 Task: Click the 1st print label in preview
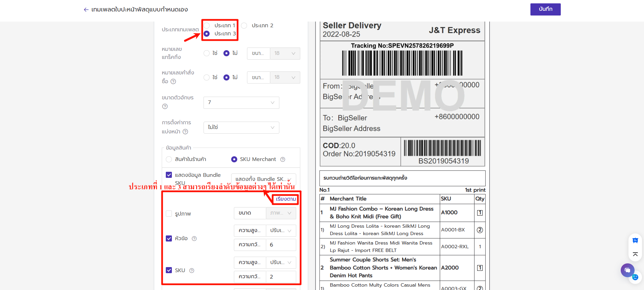(475, 190)
